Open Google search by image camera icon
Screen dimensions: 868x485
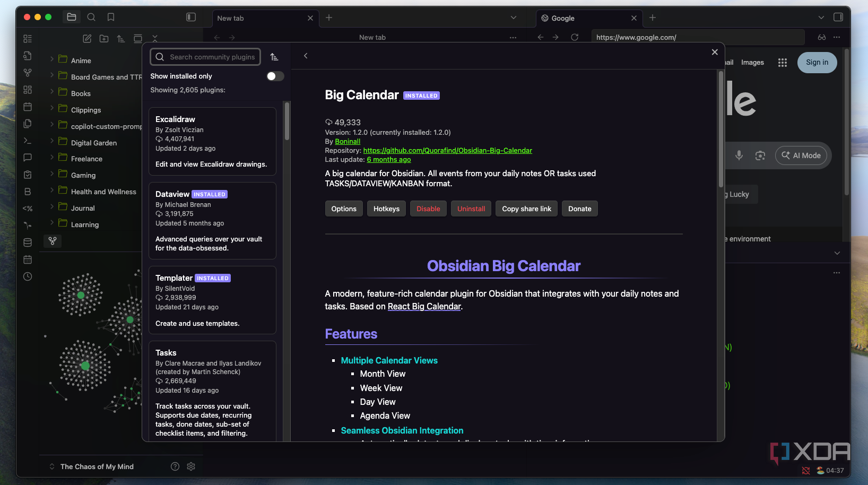click(x=760, y=155)
